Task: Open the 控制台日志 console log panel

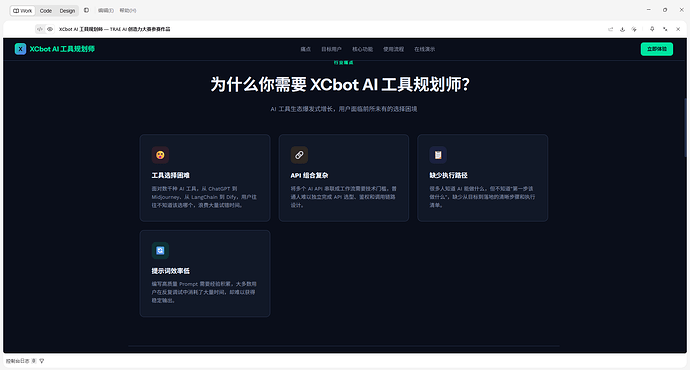Action: click(x=18, y=361)
